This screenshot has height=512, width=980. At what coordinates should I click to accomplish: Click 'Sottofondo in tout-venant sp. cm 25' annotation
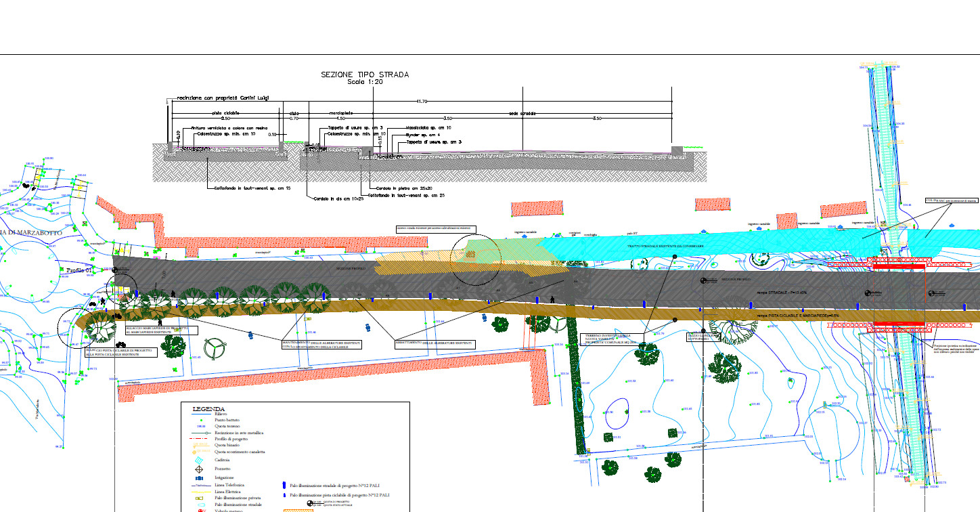407,195
